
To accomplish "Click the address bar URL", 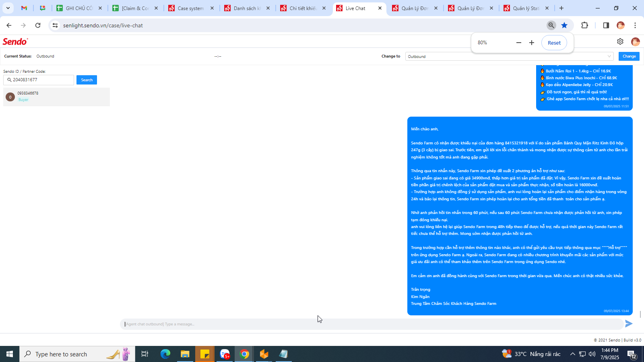I will 103,25.
